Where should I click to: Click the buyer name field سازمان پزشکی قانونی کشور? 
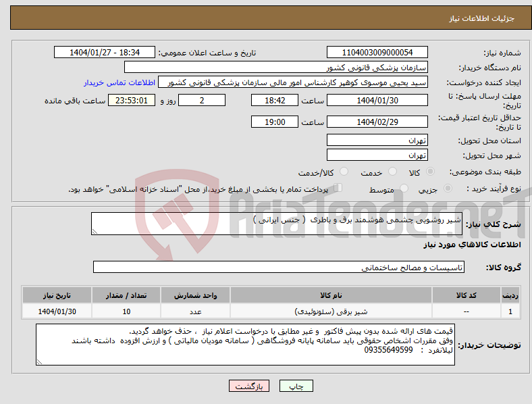pyautogui.click(x=276, y=67)
